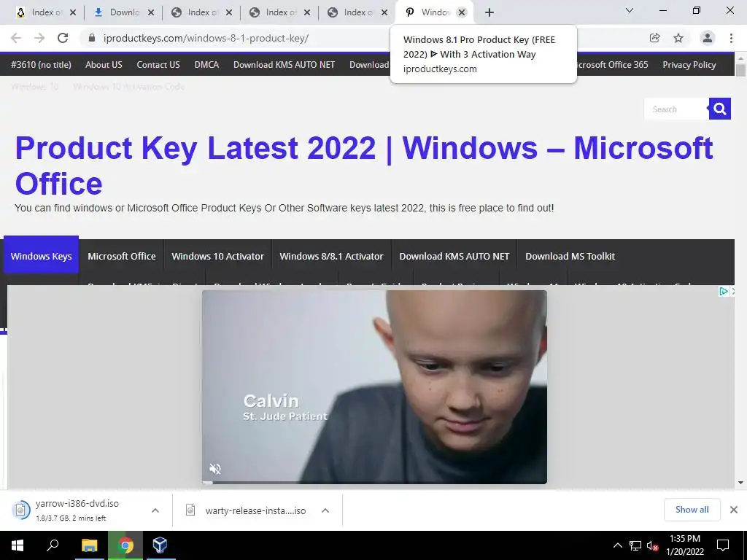The width and height of the screenshot is (747, 560).
Task: Open Windows 8/8.1 Activator menu item
Action: tap(331, 256)
